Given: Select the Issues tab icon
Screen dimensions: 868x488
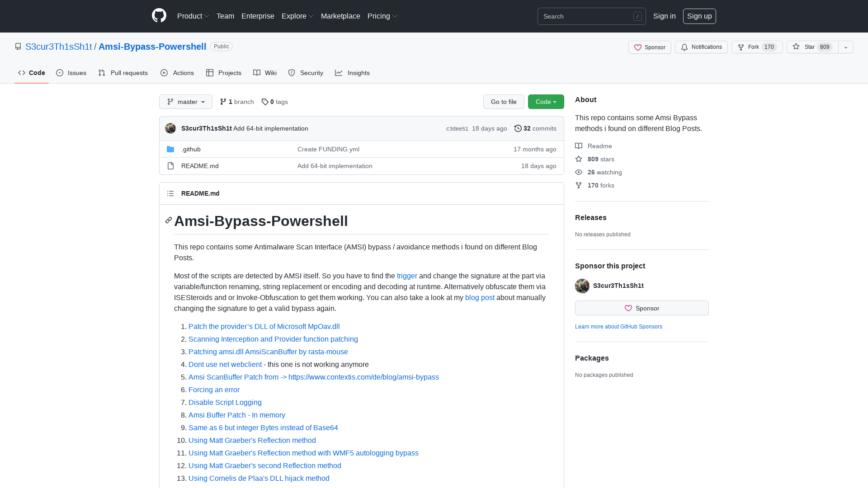Looking at the screenshot, I should 60,73.
